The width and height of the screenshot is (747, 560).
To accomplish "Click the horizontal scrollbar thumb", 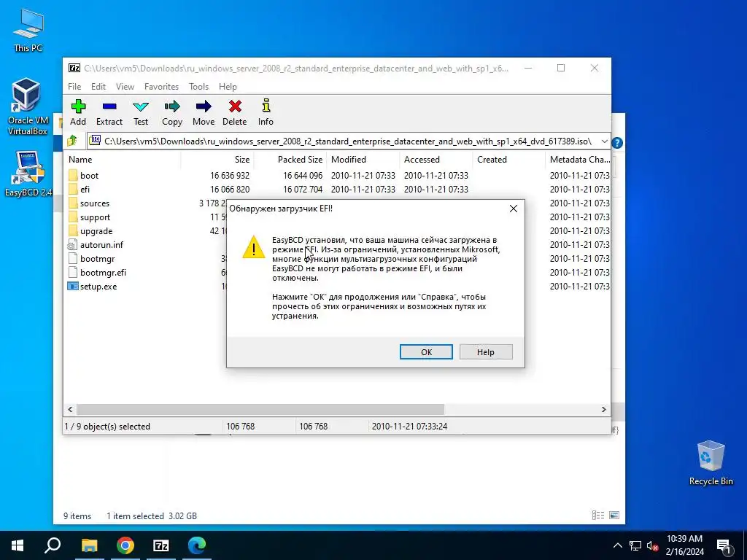I will [x=260, y=409].
